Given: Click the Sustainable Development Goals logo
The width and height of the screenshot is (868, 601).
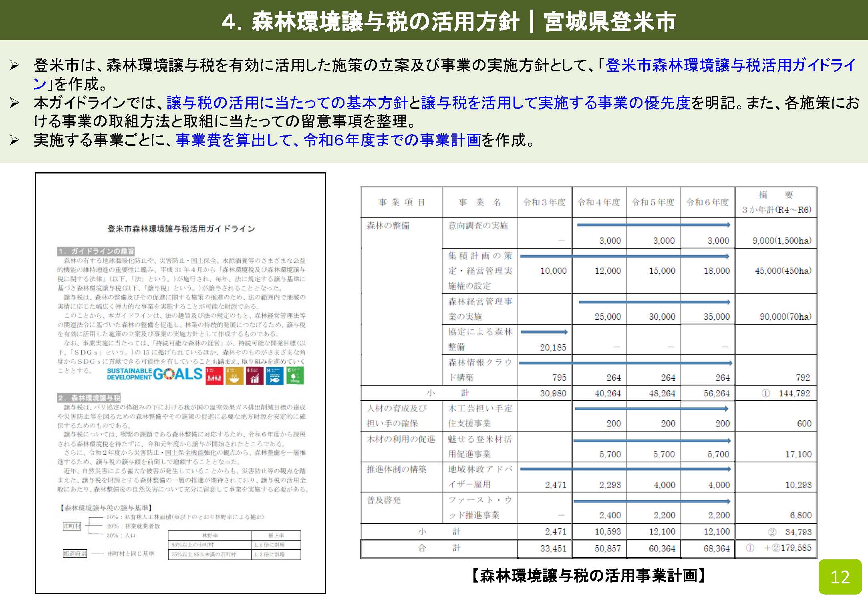Looking at the screenshot, I should click(x=155, y=374).
